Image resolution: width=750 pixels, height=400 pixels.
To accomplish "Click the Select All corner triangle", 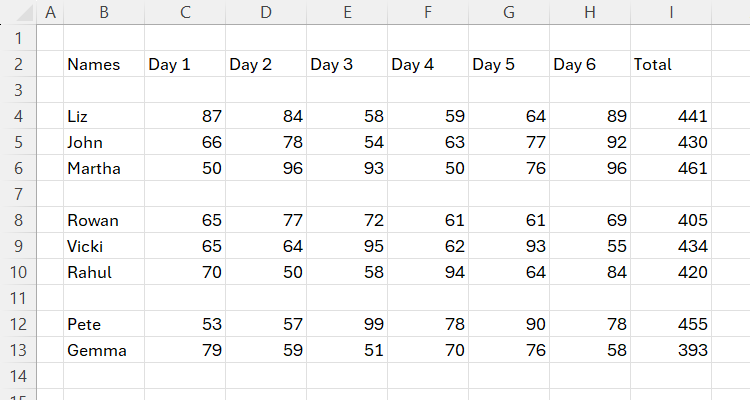I will [18, 12].
